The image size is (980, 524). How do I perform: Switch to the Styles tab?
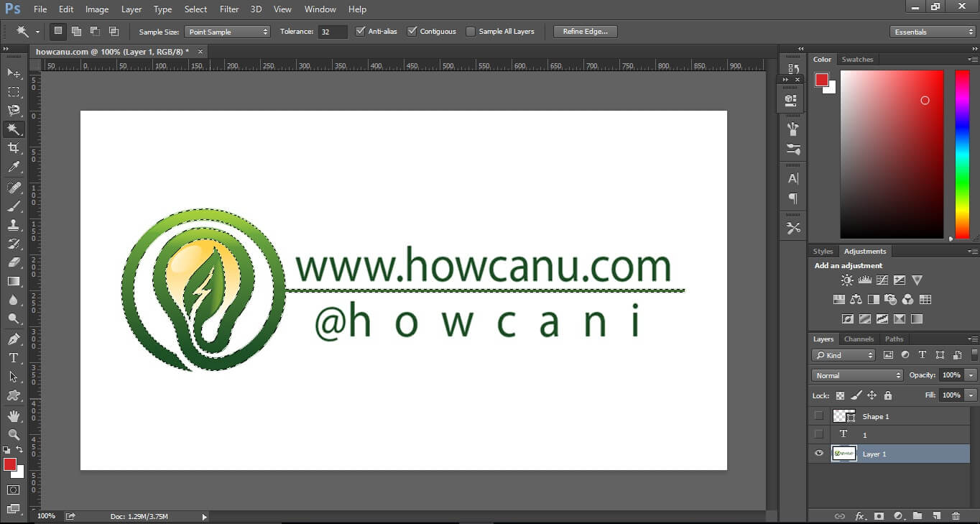(823, 252)
